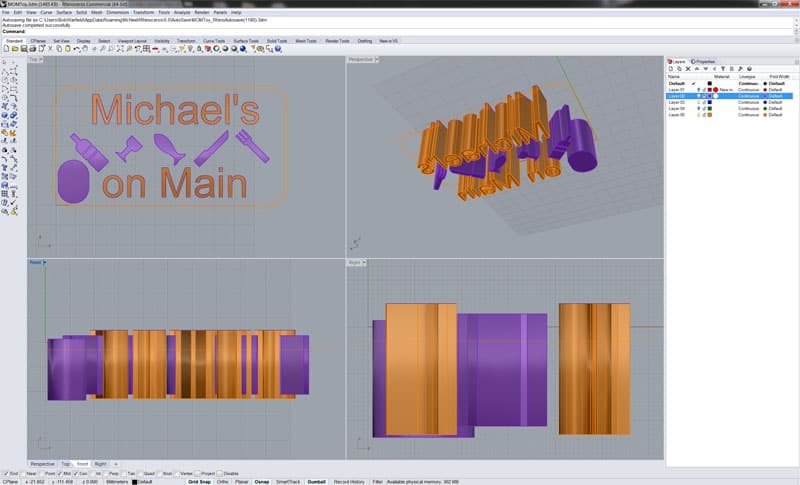This screenshot has width=800, height=485.
Task: Toggle Project osnap checkbox
Action: [197, 474]
